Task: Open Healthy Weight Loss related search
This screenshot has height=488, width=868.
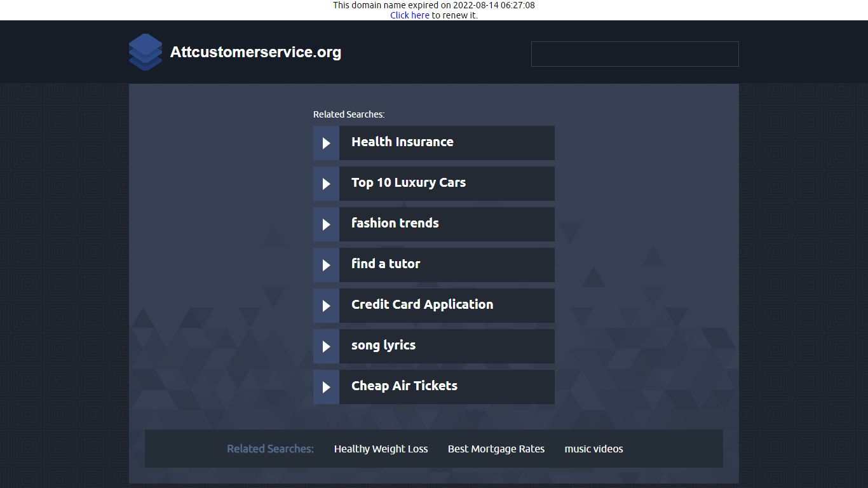Action: [x=381, y=449]
